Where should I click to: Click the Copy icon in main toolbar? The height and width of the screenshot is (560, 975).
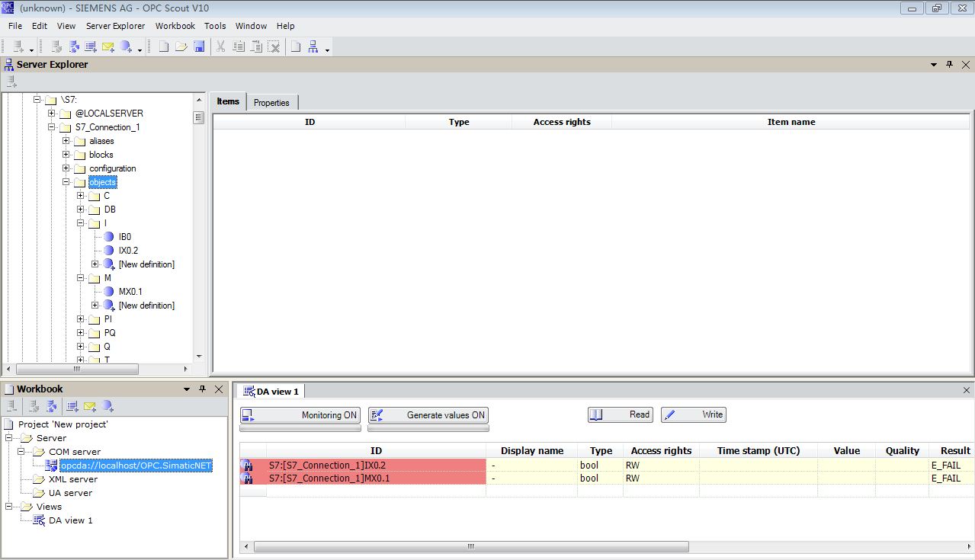point(239,46)
